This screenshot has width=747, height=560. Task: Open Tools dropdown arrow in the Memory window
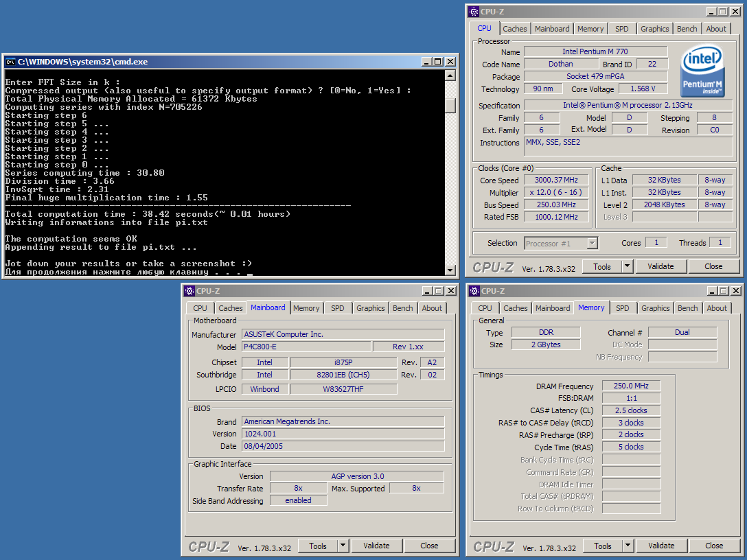pos(628,546)
